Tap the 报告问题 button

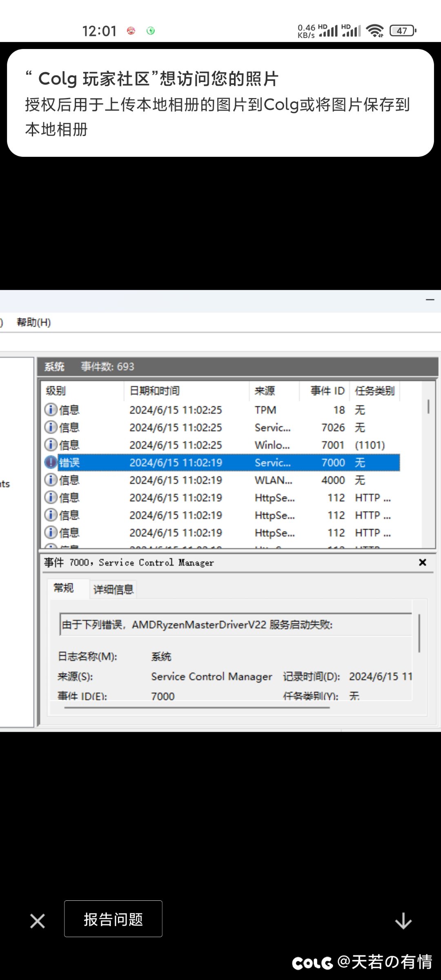(x=113, y=919)
